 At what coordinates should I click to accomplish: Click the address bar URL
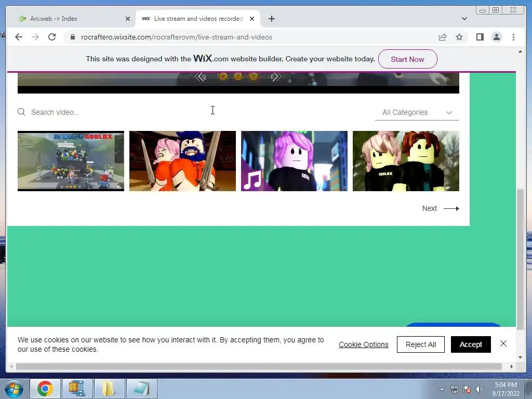click(x=177, y=37)
